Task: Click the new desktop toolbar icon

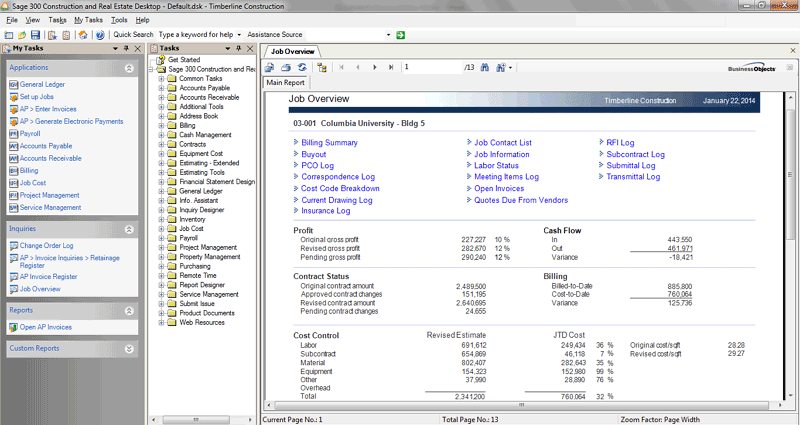Action: point(8,35)
